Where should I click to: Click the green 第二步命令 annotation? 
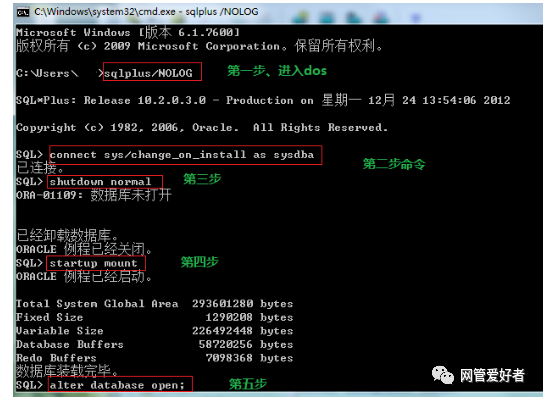[394, 164]
